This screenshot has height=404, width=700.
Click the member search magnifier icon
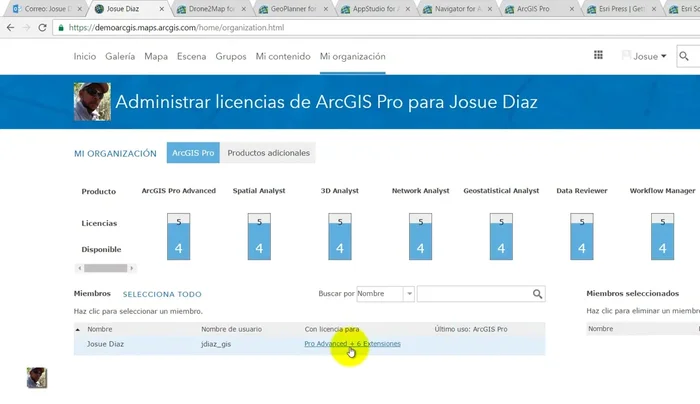pyautogui.click(x=538, y=294)
